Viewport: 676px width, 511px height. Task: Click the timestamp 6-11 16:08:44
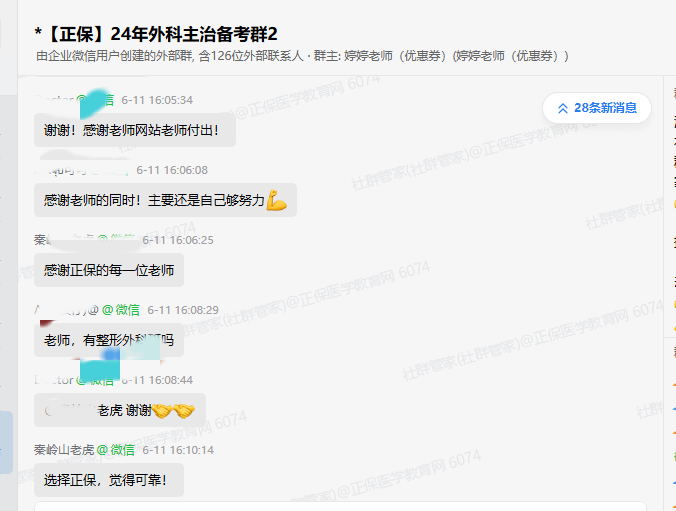(157, 380)
